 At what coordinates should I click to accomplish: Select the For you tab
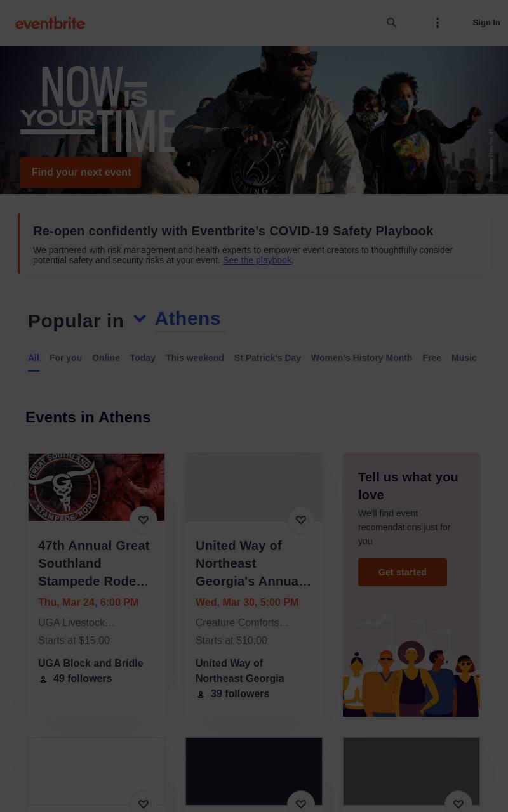point(65,358)
